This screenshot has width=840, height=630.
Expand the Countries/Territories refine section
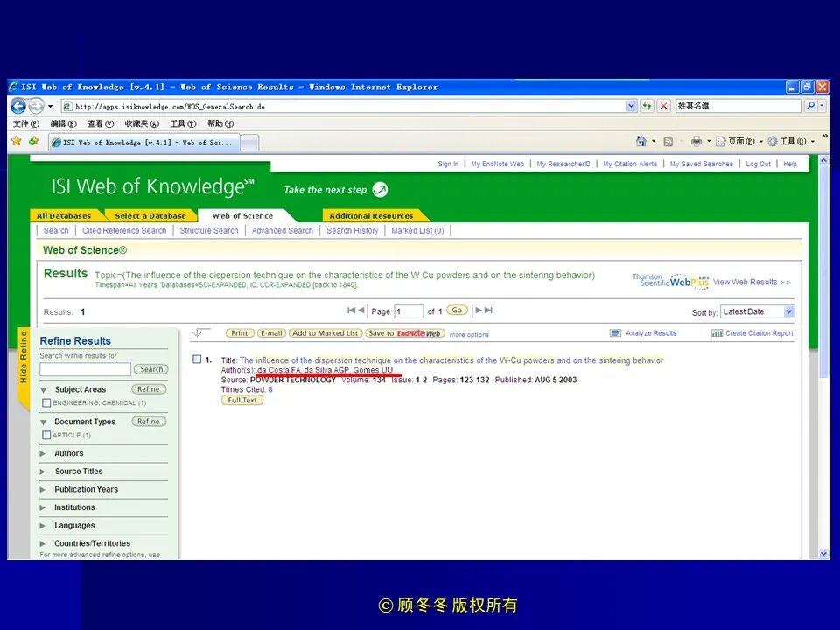click(43, 543)
